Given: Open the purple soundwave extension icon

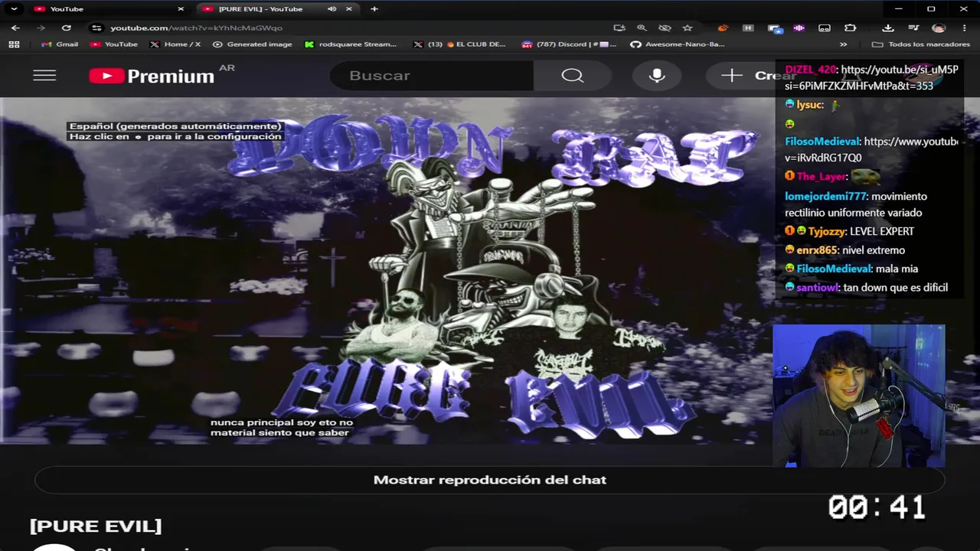Looking at the screenshot, I should pyautogui.click(x=799, y=28).
